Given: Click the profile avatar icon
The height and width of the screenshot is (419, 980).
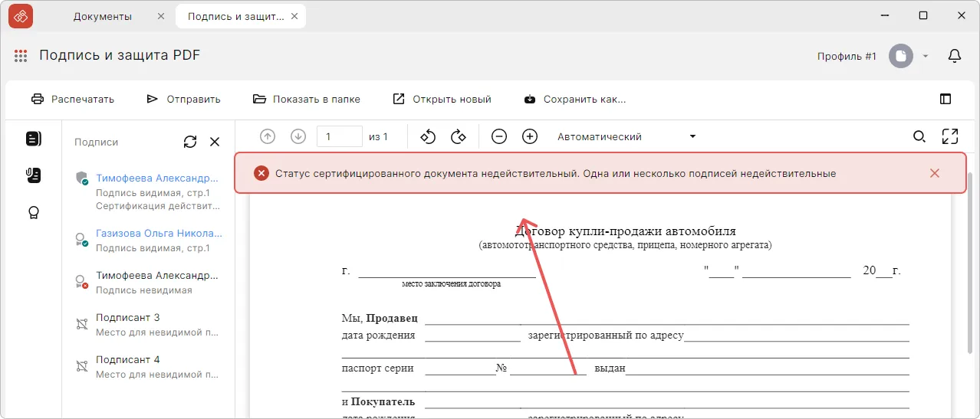Looking at the screenshot, I should (x=901, y=56).
